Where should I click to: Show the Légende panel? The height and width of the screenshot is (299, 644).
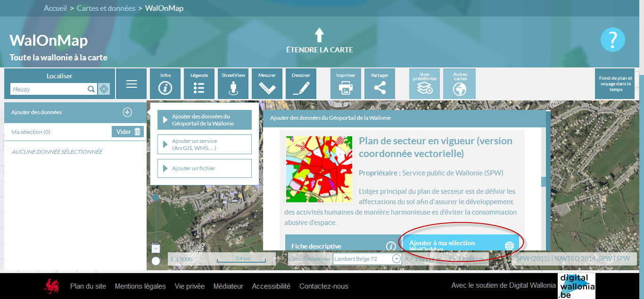point(199,84)
